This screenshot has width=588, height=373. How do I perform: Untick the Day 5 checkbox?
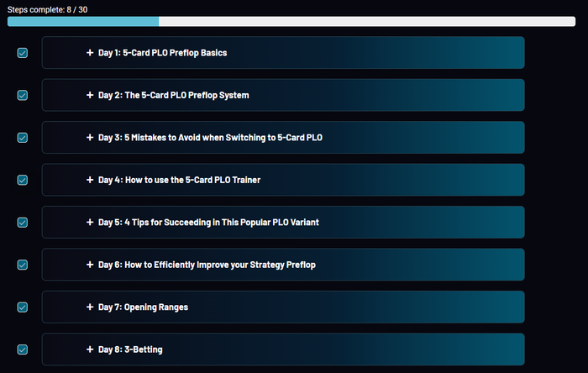tap(23, 223)
